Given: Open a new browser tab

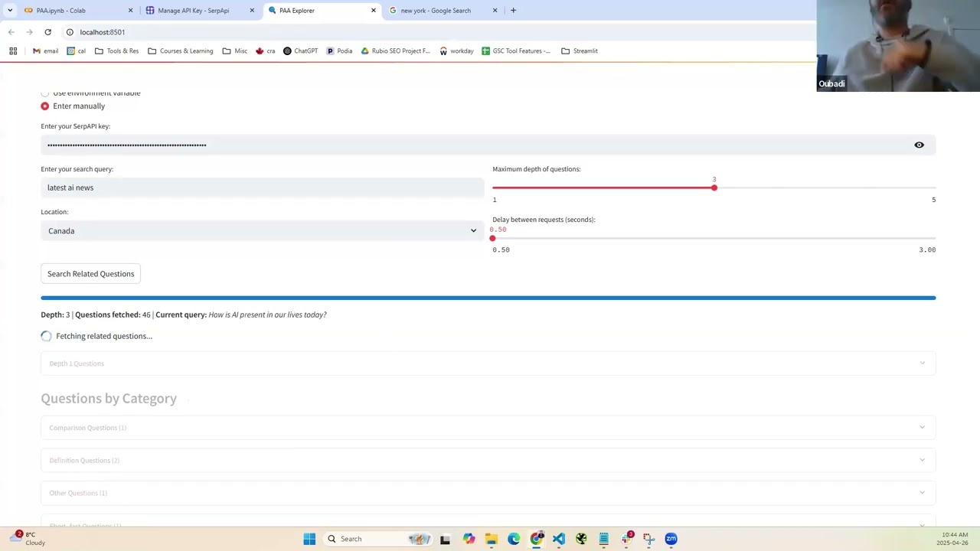Looking at the screenshot, I should [x=513, y=11].
